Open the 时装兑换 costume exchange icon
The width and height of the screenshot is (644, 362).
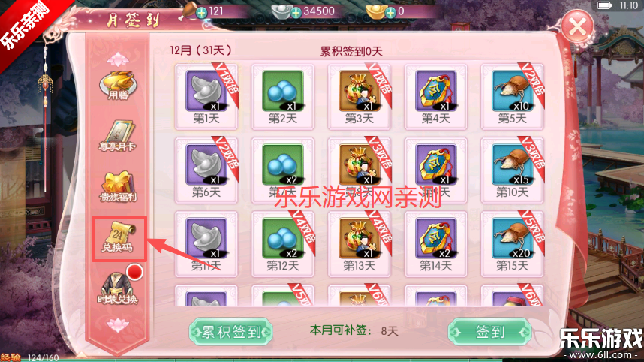click(x=118, y=289)
